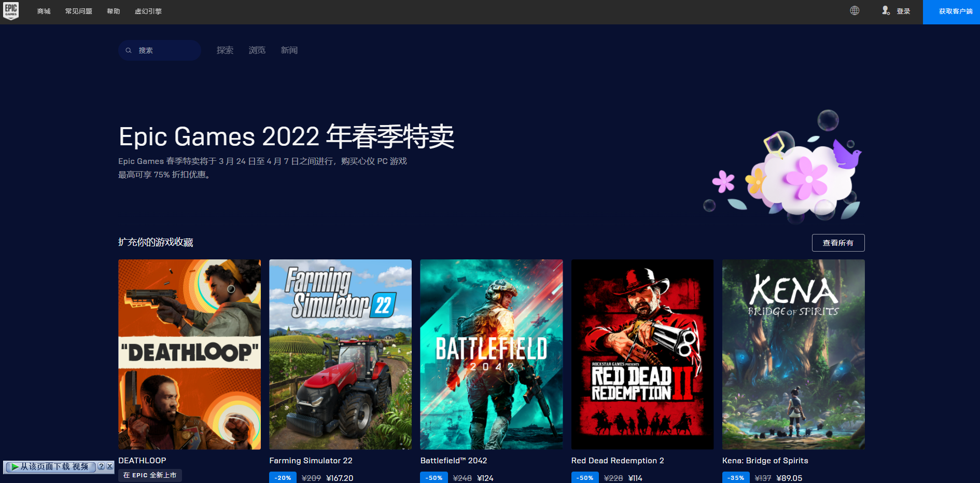Viewport: 980px width, 483px height.
Task: Click the ¥114 price
Action: 635,478
